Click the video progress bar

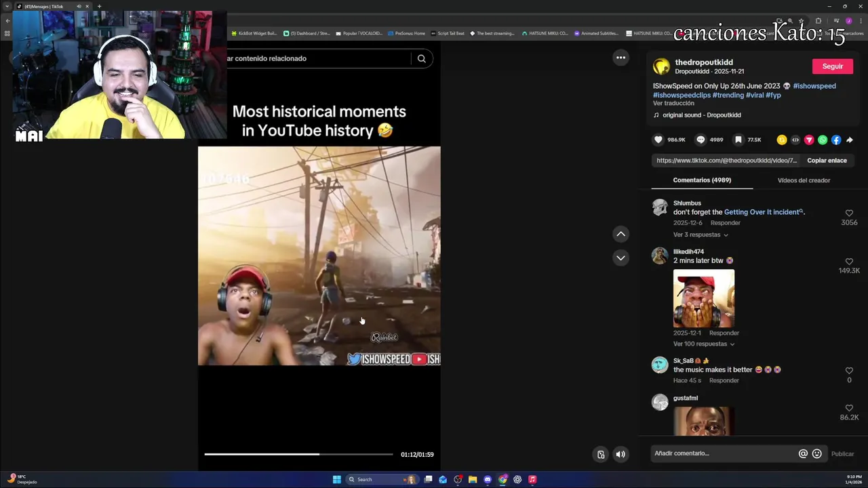[x=298, y=454]
